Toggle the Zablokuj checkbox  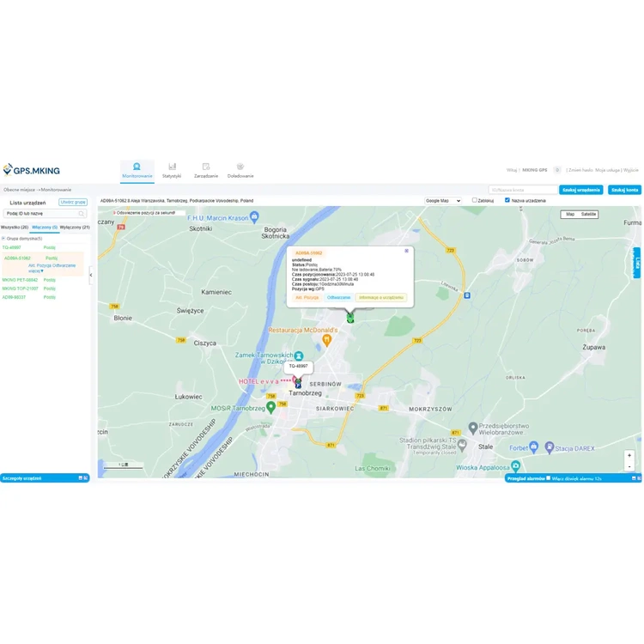[x=475, y=200]
